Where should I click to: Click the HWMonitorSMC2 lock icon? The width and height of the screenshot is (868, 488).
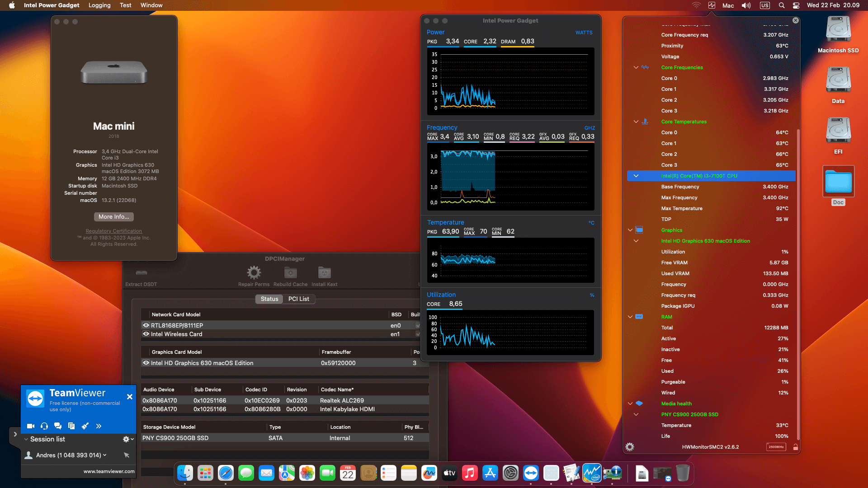(796, 447)
